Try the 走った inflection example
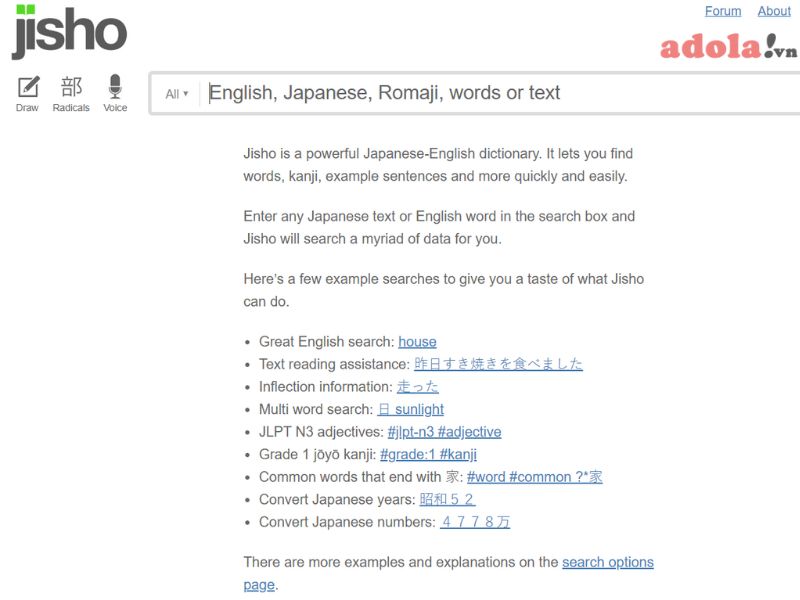 pos(417,386)
